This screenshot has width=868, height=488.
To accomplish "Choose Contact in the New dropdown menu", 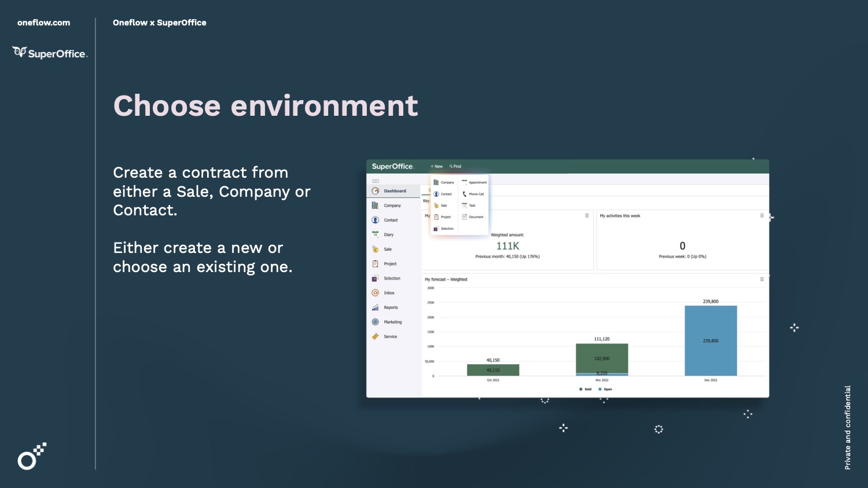I will 443,194.
